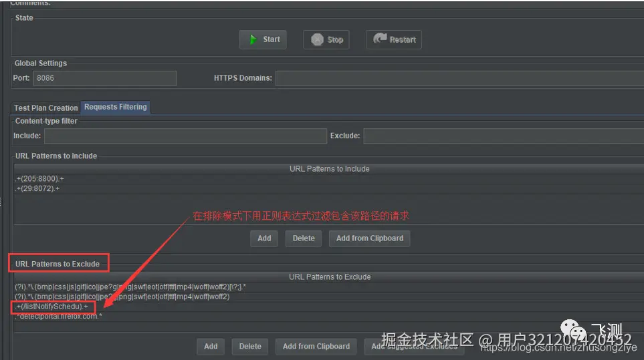Viewport: 644px width, 360px height.
Task: Click into the Port field showing 8086
Action: (x=105, y=78)
